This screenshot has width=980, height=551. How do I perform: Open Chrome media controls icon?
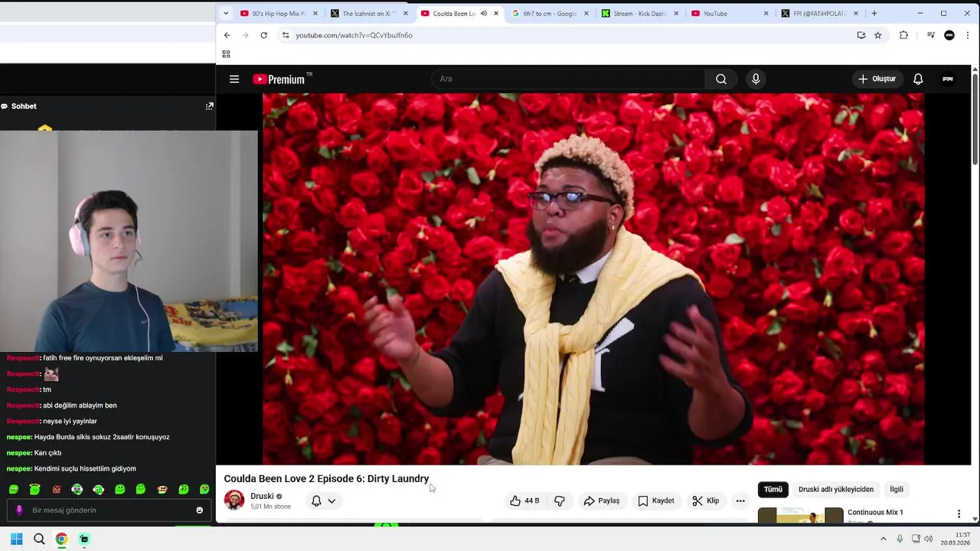[930, 35]
